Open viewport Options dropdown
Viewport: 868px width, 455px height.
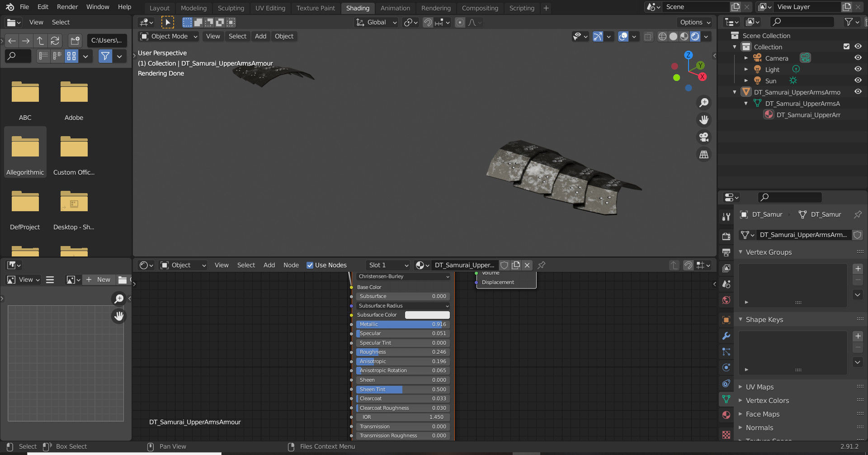coord(694,22)
